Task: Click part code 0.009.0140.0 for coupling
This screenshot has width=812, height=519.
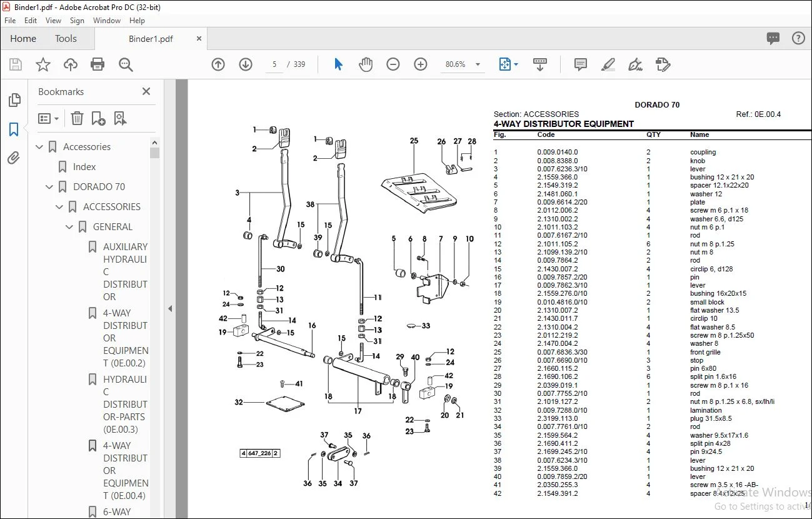Action: 558,152
